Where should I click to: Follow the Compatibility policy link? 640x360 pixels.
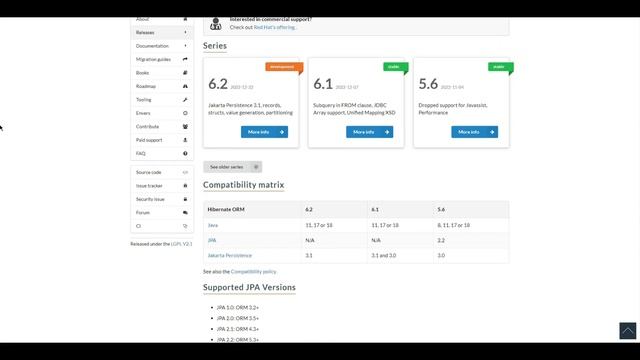253,272
